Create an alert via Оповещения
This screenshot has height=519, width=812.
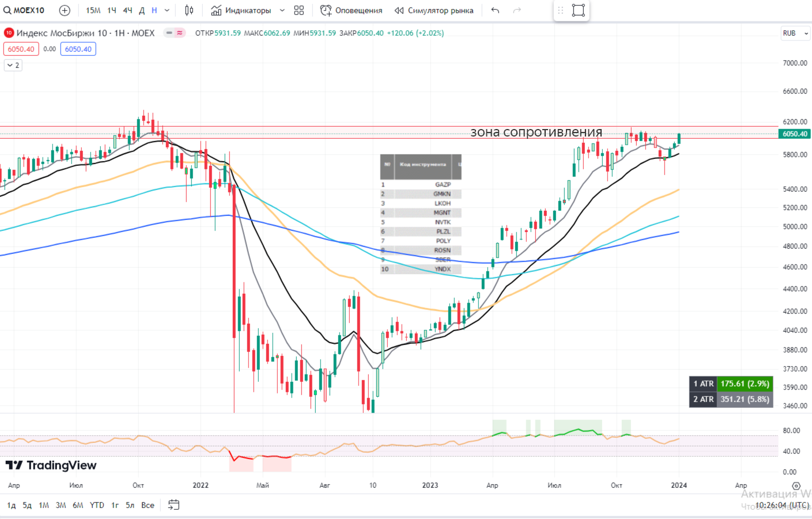(351, 10)
